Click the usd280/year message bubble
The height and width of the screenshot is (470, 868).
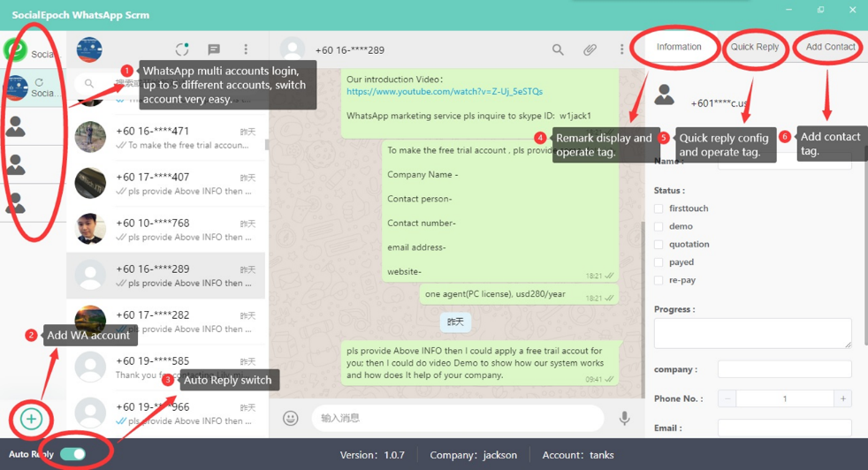[518, 294]
